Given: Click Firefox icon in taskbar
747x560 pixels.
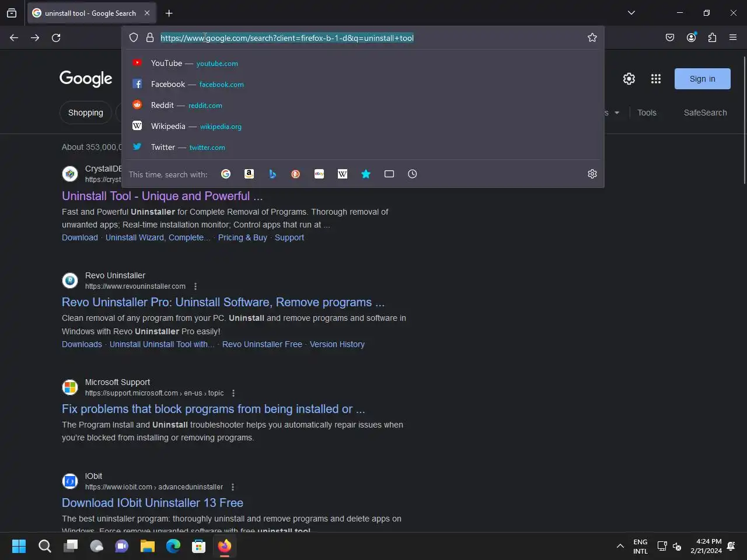Looking at the screenshot, I should coord(225,547).
